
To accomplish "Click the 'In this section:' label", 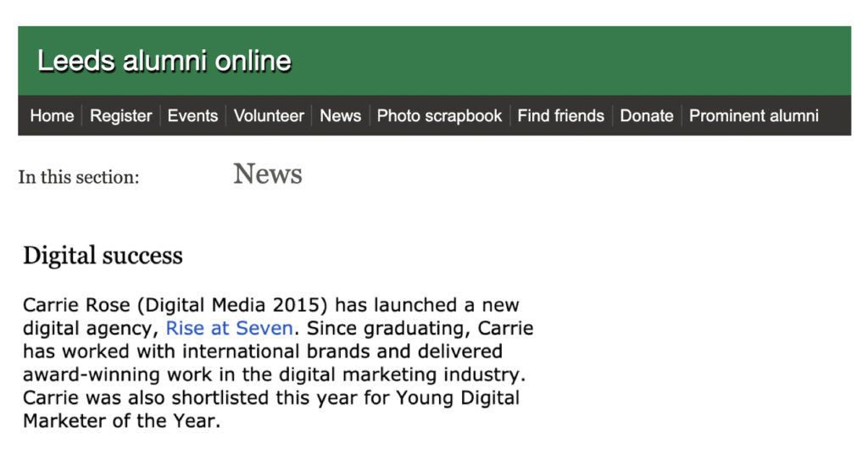I will tap(79, 177).
